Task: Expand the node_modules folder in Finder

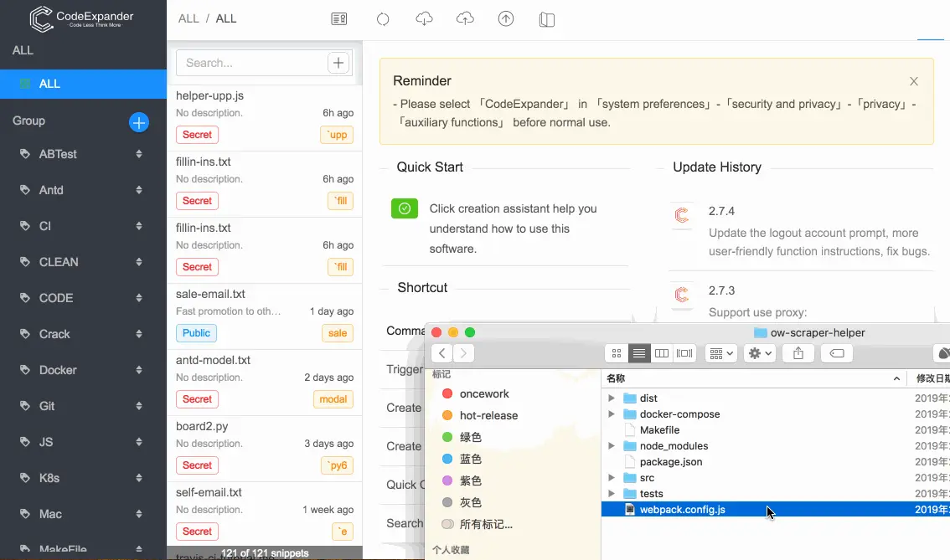Action: click(612, 445)
